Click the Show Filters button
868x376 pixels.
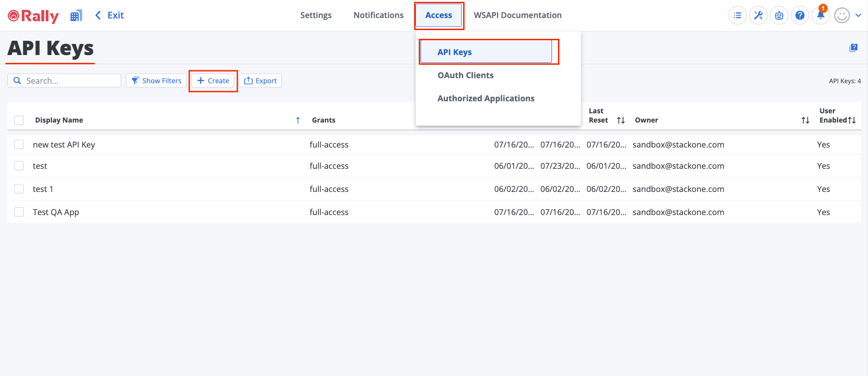pos(156,80)
